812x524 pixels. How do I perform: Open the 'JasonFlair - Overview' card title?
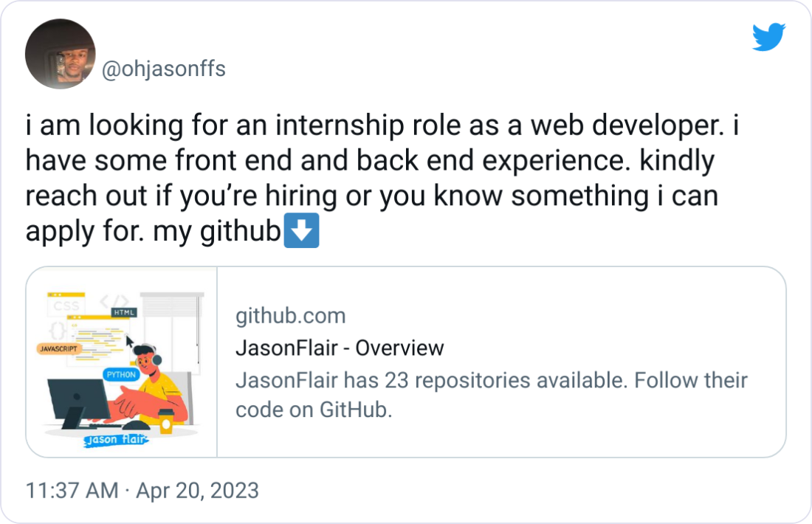(340, 348)
